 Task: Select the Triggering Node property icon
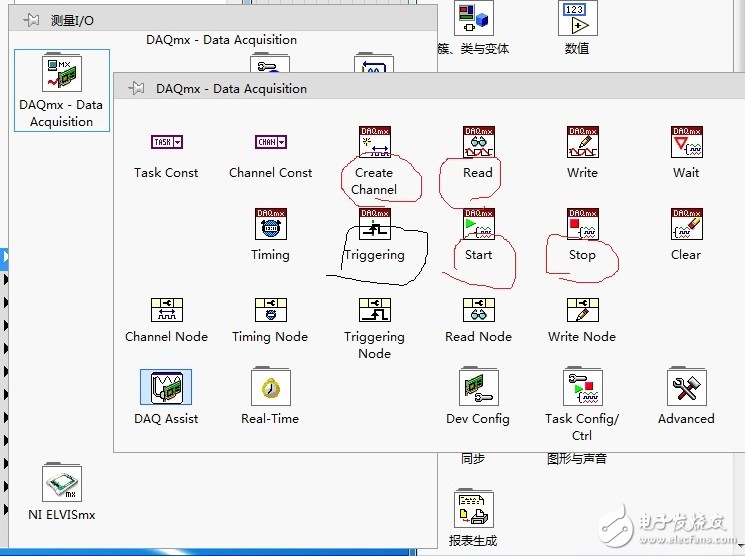coord(375,310)
